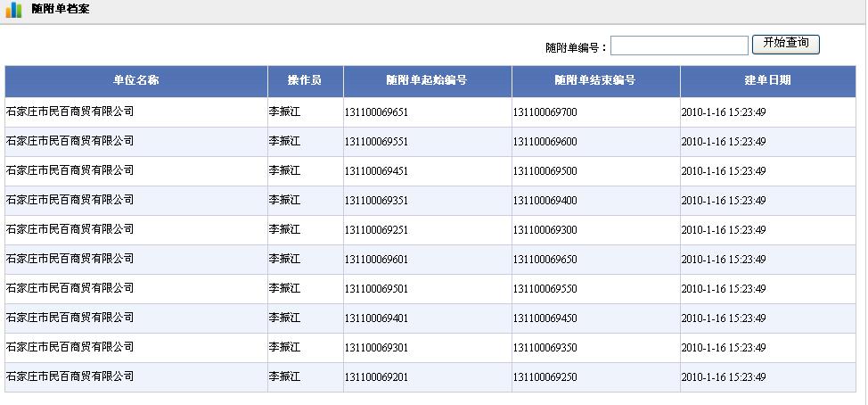Click the 随附单结束编号 column header

click(595, 80)
